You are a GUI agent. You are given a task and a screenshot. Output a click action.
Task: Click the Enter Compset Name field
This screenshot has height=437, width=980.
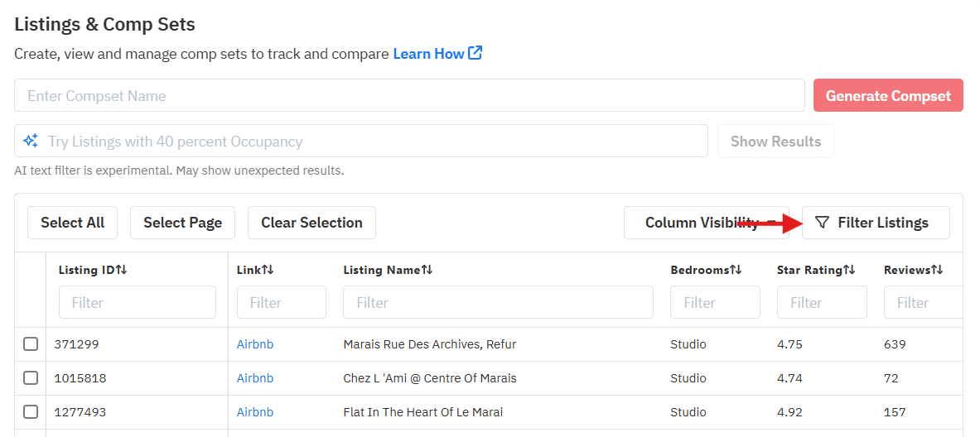pos(409,96)
